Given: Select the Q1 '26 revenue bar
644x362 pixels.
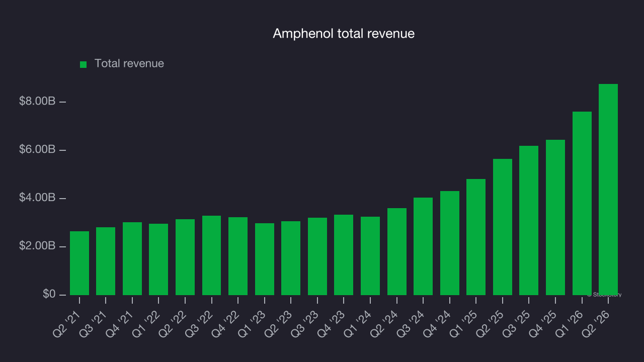Looking at the screenshot, I should tap(582, 203).
